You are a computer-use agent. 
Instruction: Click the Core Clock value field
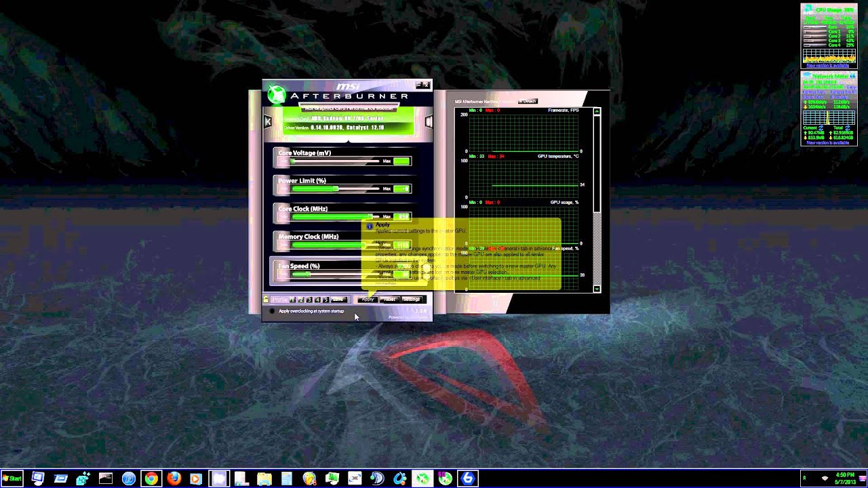401,217
